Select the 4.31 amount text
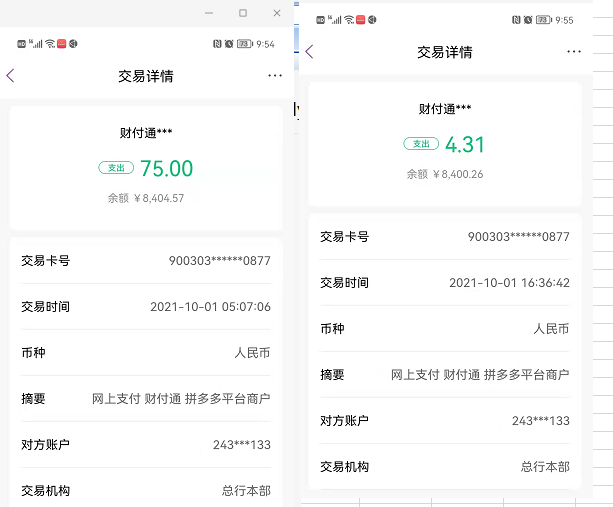This screenshot has width=613, height=507. point(465,144)
